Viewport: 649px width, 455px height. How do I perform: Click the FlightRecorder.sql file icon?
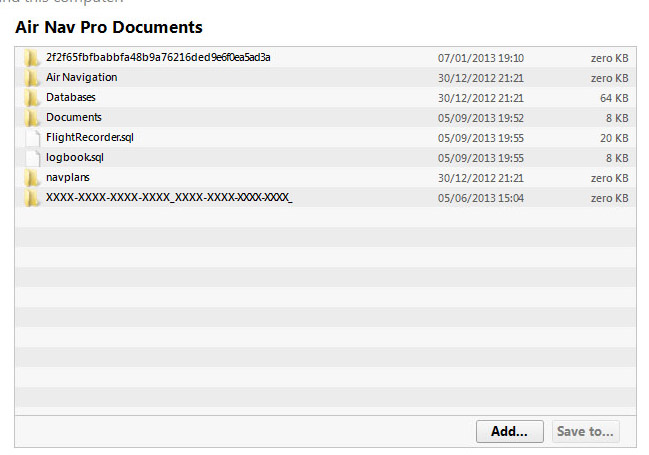pos(33,138)
